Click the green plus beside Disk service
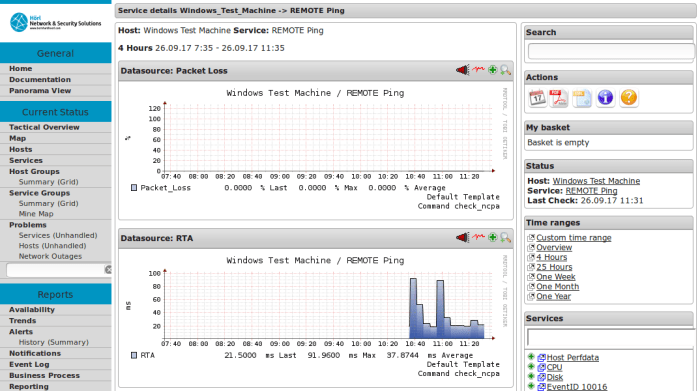Viewport: 700px width, 391px height. 531,376
